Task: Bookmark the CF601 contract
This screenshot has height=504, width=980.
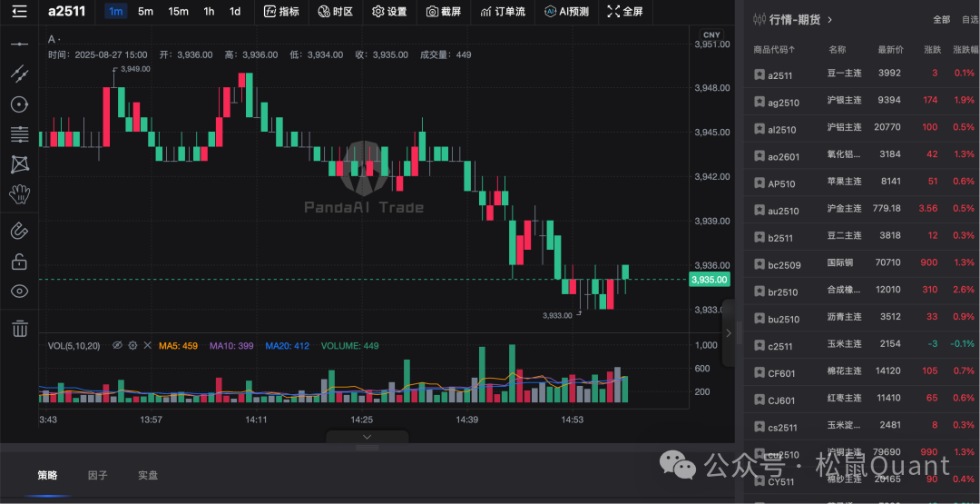Action: [x=759, y=373]
